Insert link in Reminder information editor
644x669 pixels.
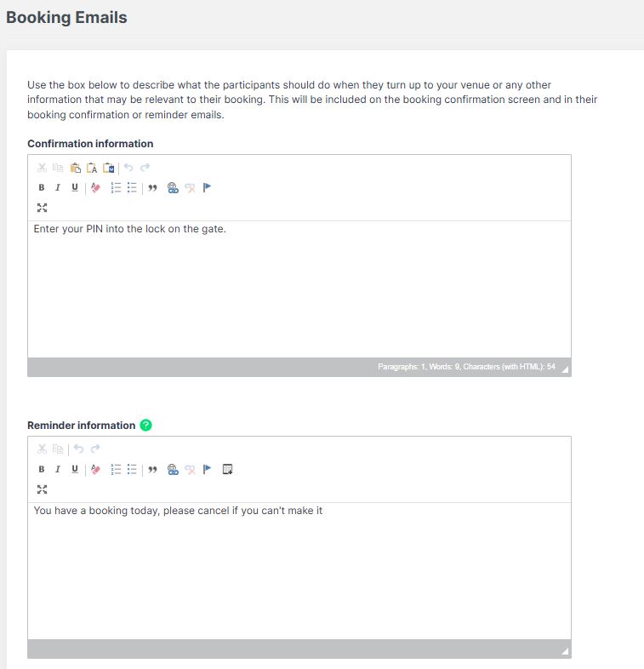click(x=173, y=469)
